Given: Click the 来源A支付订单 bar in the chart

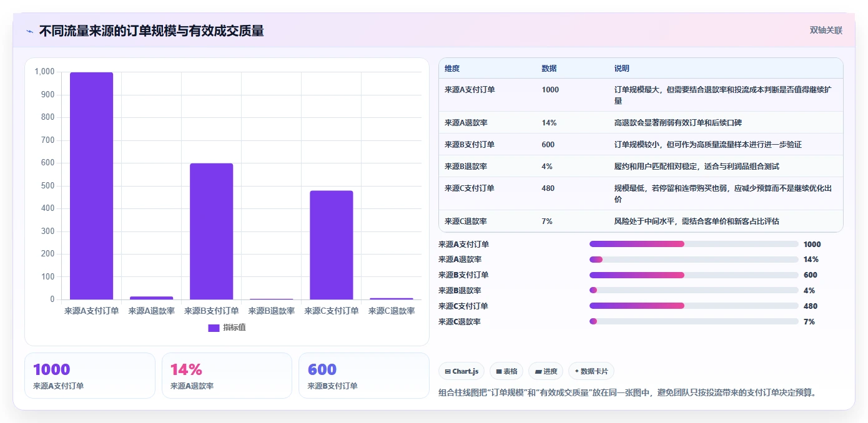Looking at the screenshot, I should [x=91, y=186].
